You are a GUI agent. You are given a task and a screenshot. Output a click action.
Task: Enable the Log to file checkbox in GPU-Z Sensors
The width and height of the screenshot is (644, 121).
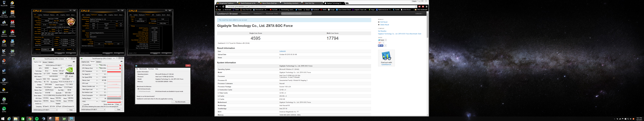click(x=83, y=104)
